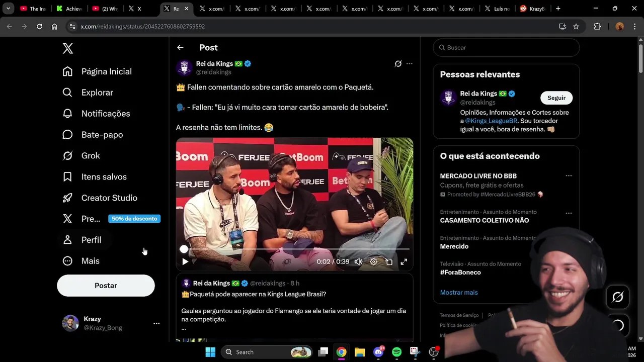Click the Krazy profile avatar
The height and width of the screenshot is (362, 644).
[70, 323]
